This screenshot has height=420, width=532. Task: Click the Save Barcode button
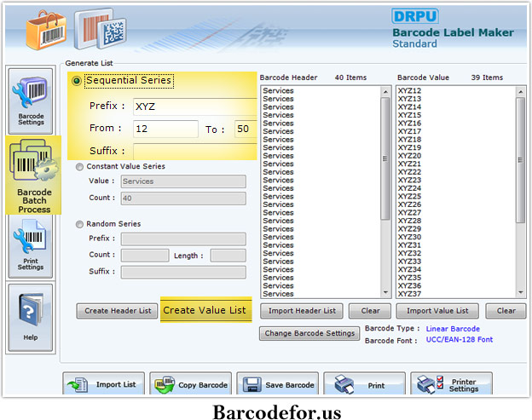click(x=277, y=384)
